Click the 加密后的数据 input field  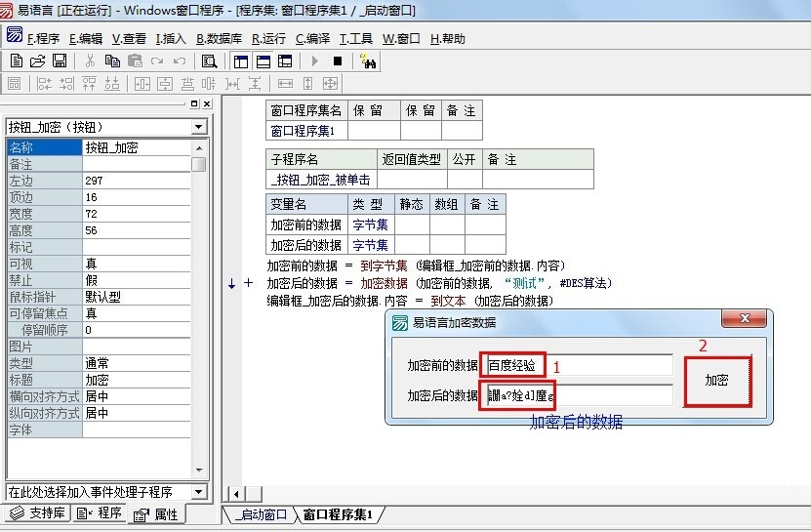(580, 395)
